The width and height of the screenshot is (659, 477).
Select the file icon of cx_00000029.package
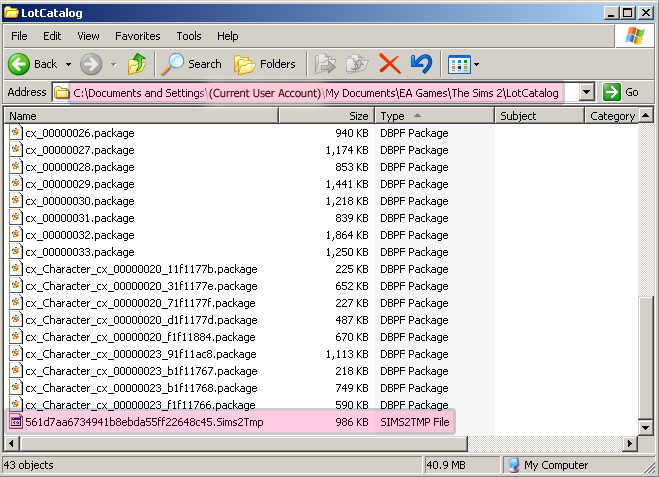click(x=16, y=184)
